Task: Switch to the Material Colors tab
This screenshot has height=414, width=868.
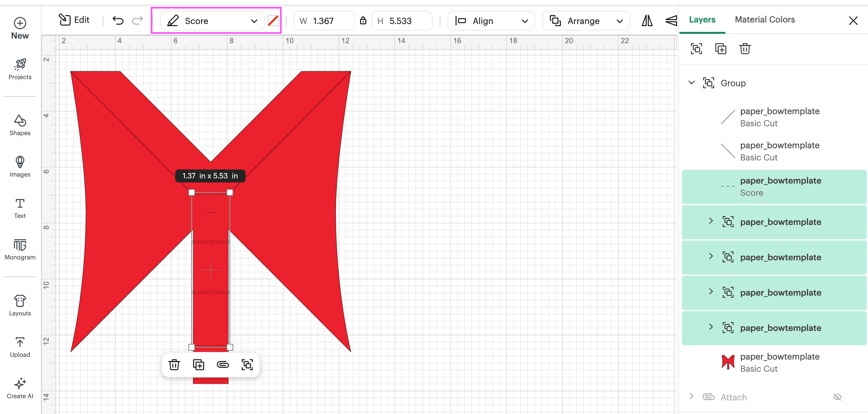Action: pyautogui.click(x=765, y=19)
